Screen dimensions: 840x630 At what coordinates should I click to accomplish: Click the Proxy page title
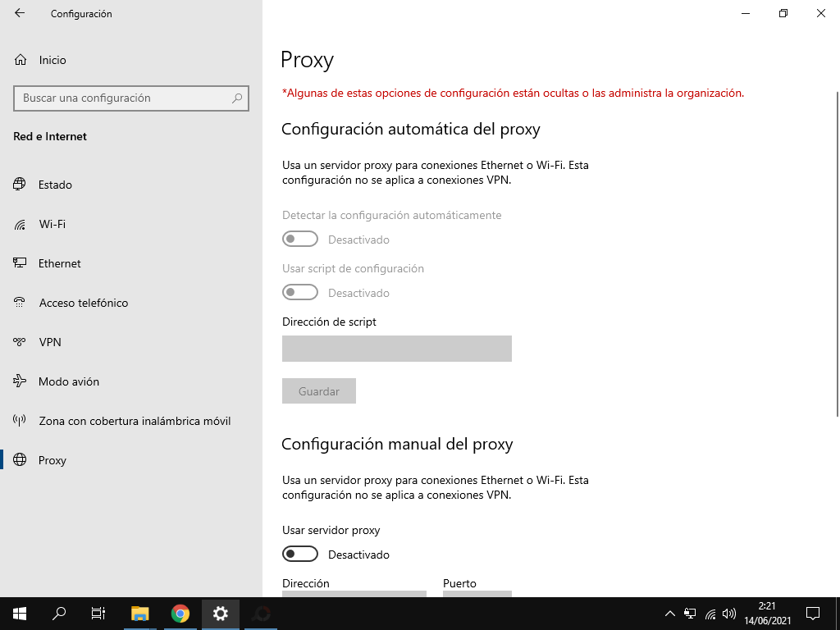307,60
